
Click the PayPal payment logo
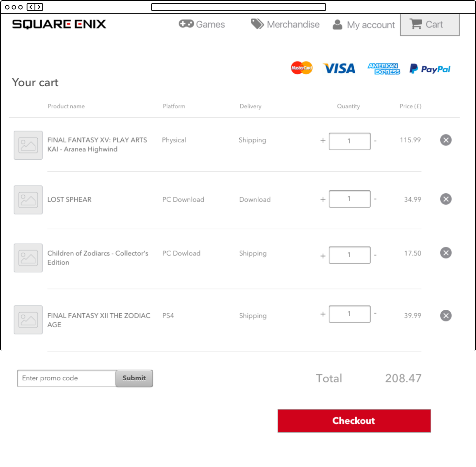[x=430, y=69]
